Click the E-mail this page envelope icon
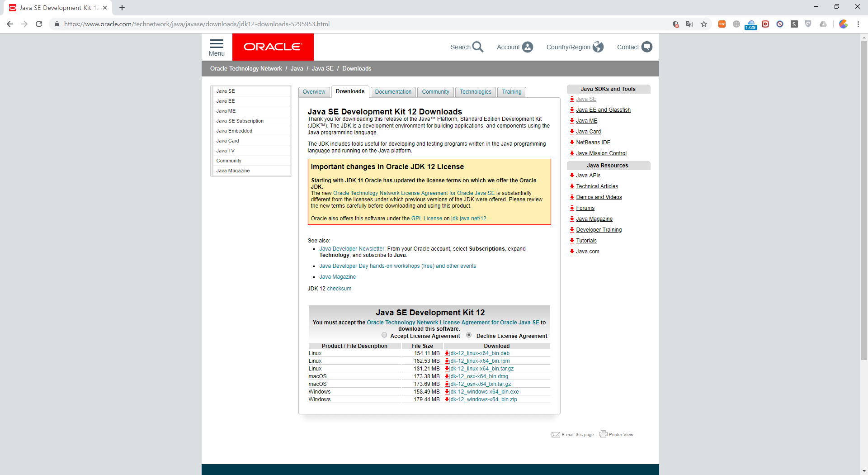This screenshot has width=868, height=475. coord(556,435)
